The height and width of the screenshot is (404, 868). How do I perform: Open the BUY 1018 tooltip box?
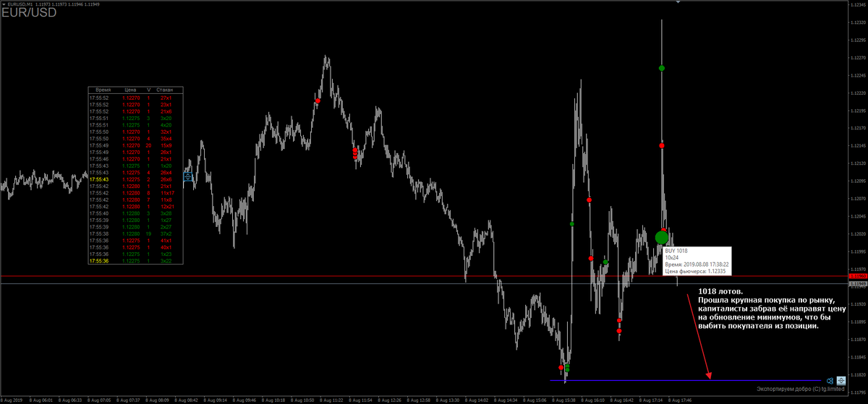coord(696,261)
